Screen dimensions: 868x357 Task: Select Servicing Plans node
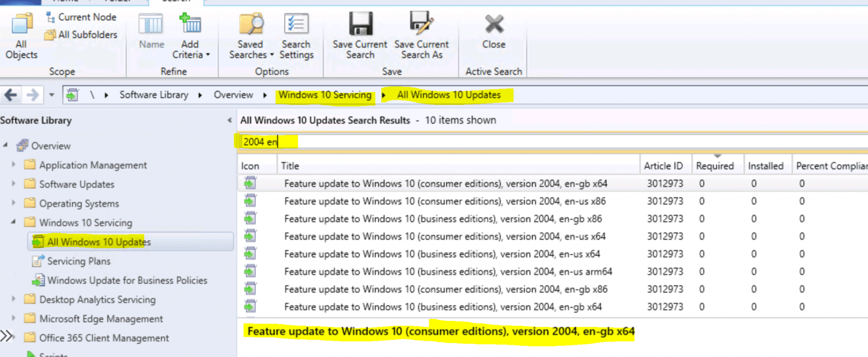click(x=79, y=261)
